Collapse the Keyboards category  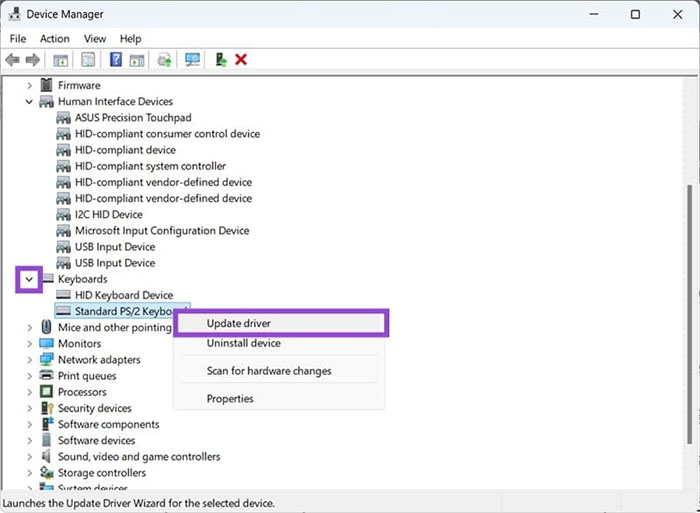pyautogui.click(x=29, y=279)
